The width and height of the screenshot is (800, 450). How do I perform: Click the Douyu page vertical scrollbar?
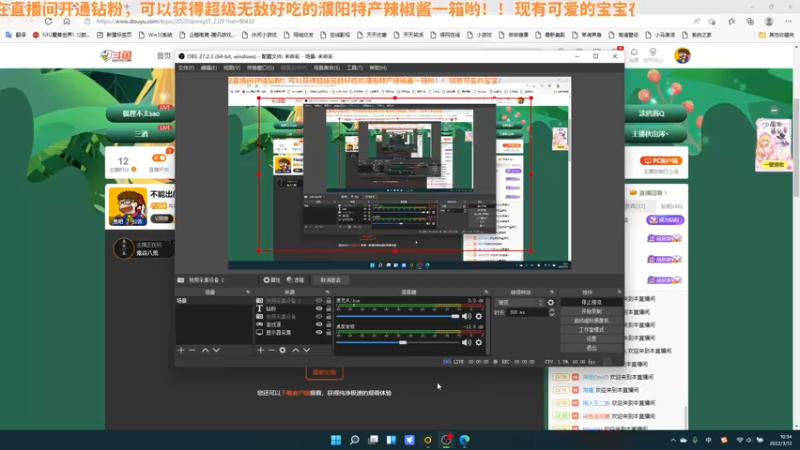coord(796,148)
